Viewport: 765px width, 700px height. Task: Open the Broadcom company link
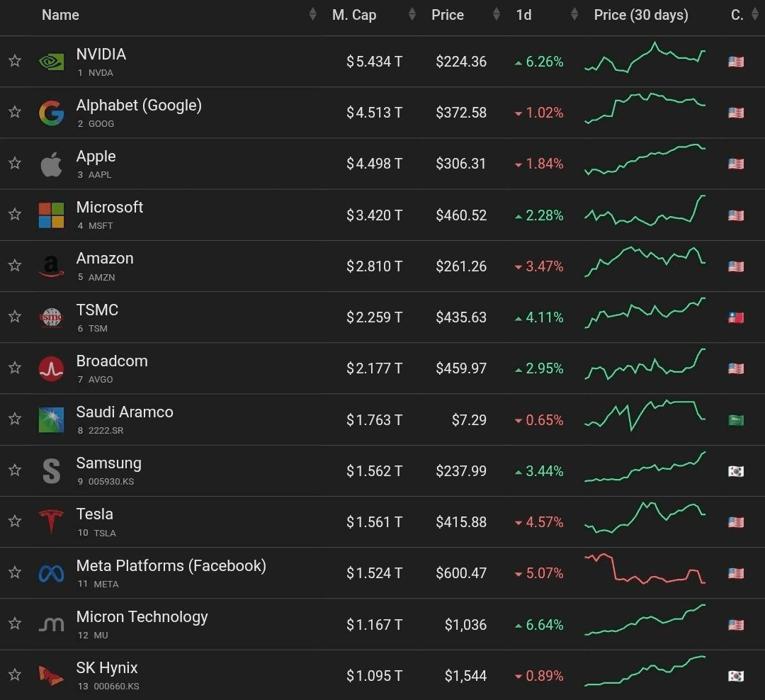[112, 361]
